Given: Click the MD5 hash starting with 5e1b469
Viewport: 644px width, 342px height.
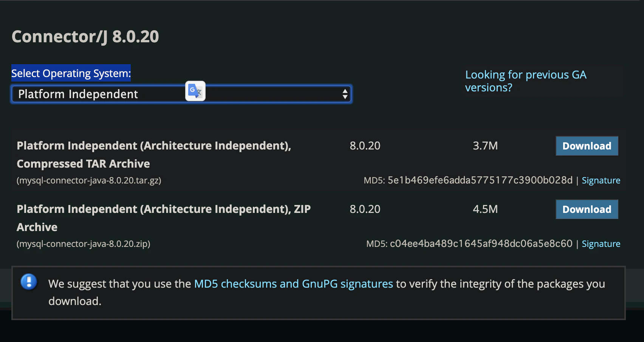Looking at the screenshot, I should click(x=480, y=180).
